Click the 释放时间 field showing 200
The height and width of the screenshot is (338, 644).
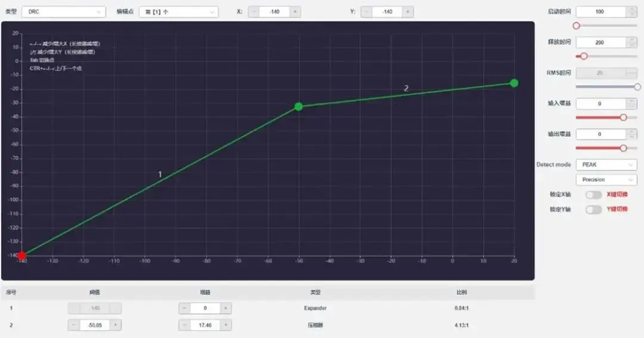click(x=601, y=42)
